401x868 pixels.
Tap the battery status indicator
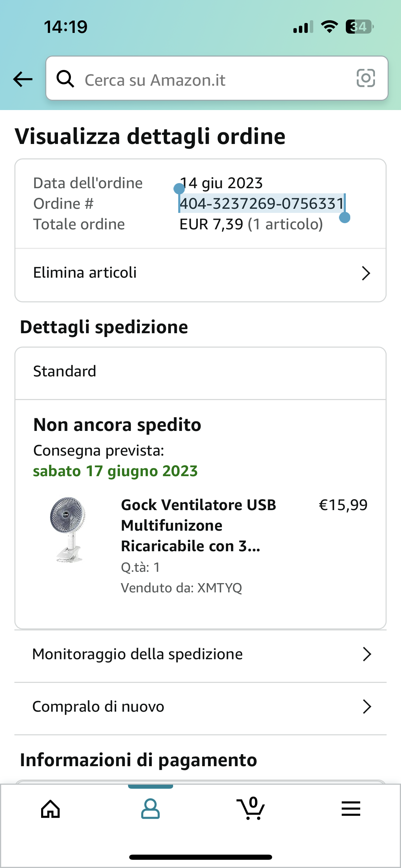tap(359, 27)
